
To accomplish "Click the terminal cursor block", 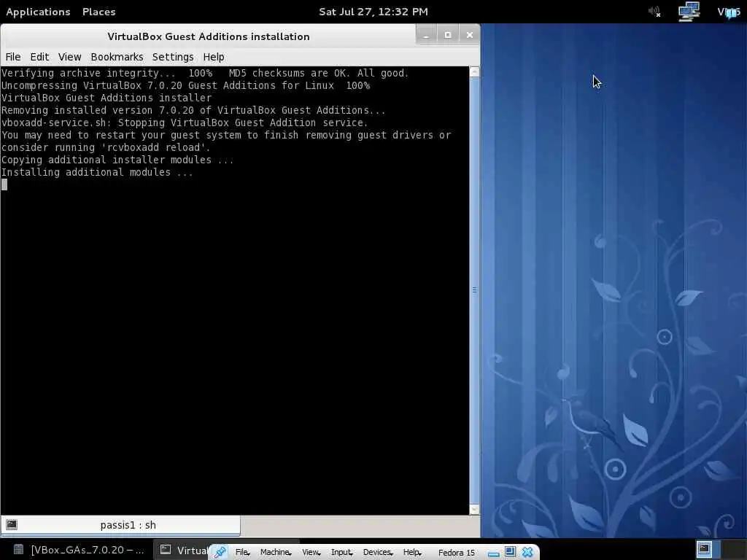I will (4, 184).
